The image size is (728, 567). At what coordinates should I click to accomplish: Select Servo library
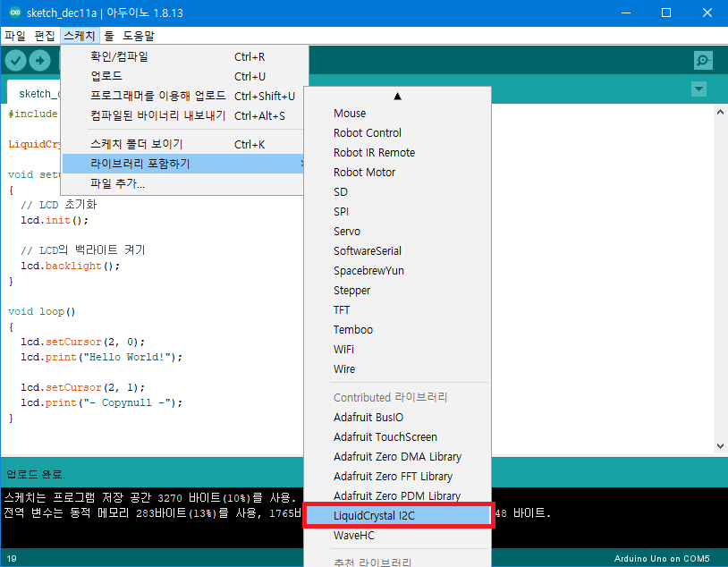[397, 232]
